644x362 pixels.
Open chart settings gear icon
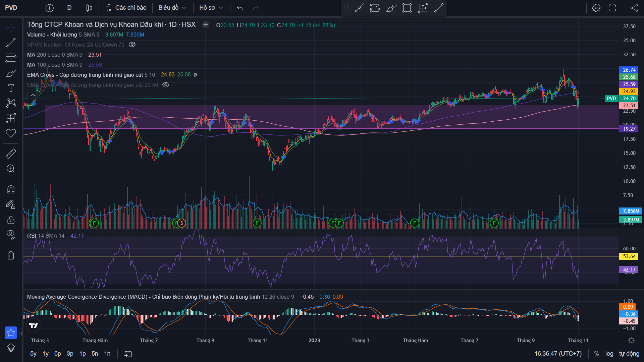(x=596, y=8)
